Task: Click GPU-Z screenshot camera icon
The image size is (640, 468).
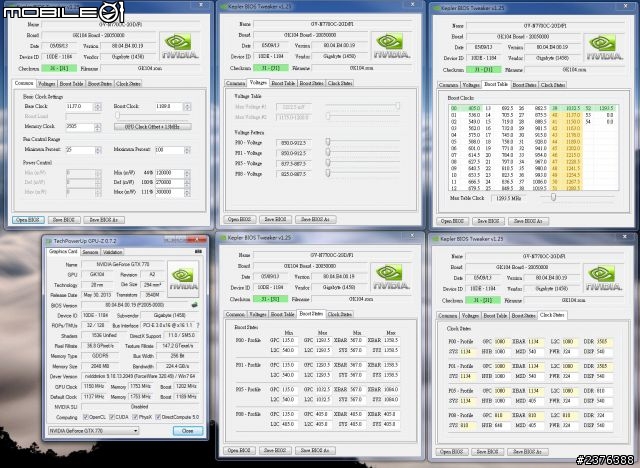Action: (198, 252)
